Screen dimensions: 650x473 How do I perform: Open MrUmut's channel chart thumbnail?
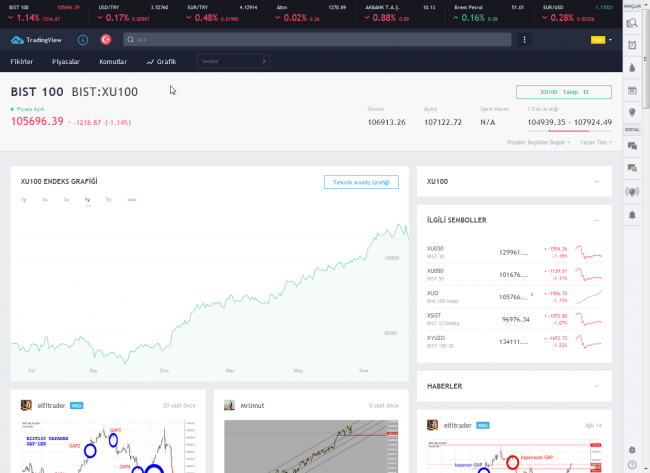(311, 446)
